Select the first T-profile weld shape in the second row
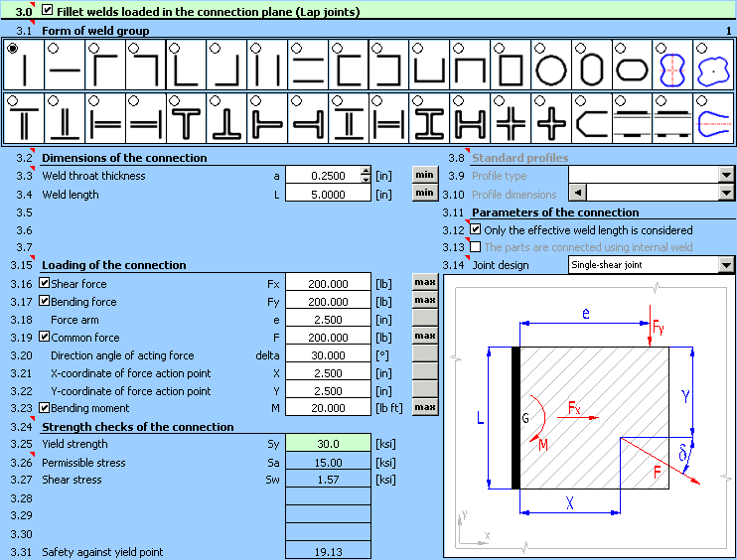 (24, 119)
